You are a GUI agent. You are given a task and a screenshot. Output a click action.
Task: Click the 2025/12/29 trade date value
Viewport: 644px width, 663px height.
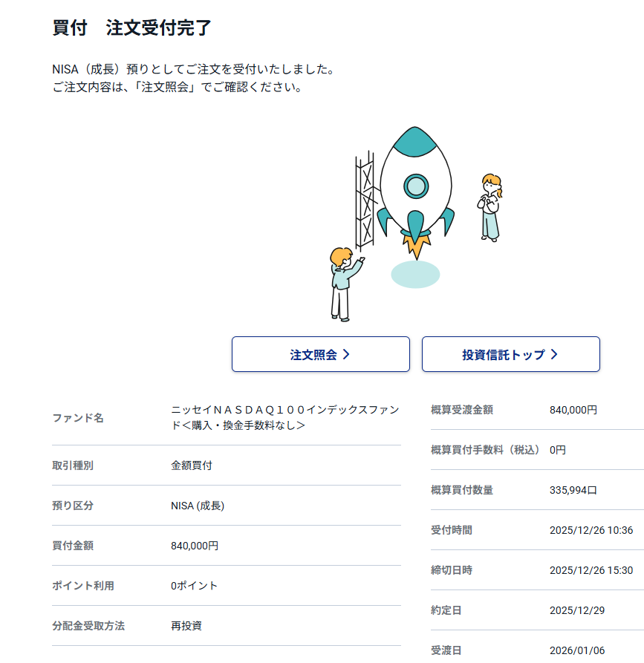577,610
